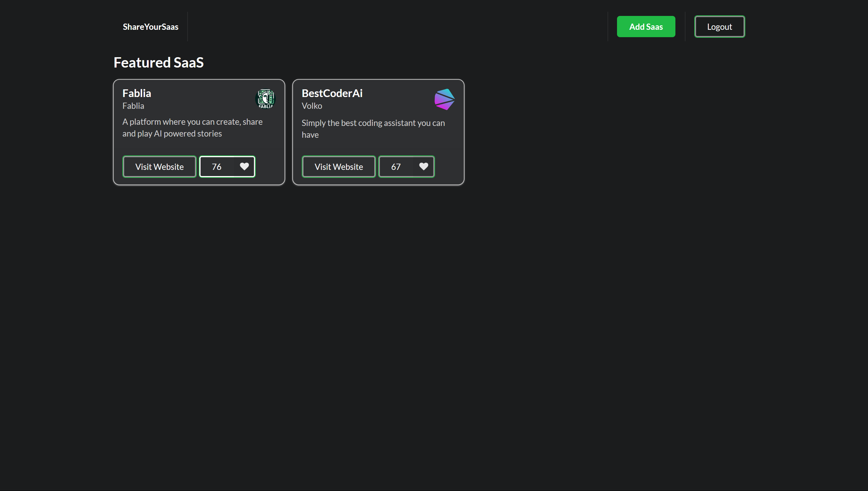Log out using the Logout button

click(719, 27)
